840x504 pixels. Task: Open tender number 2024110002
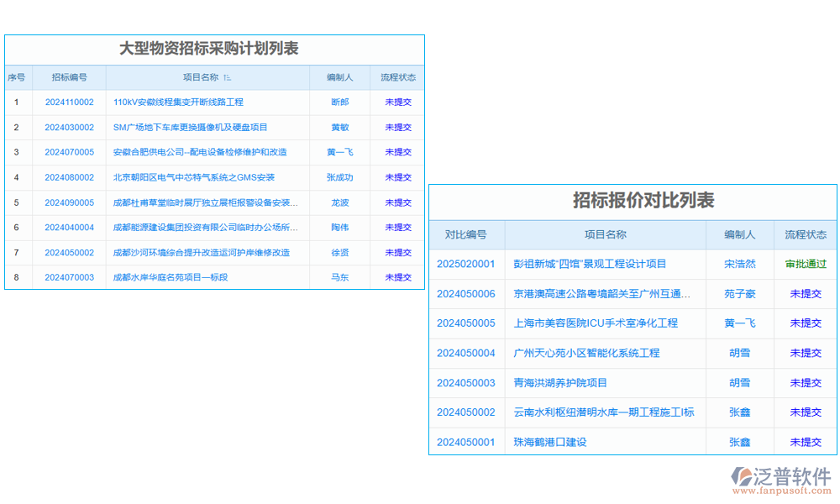click(x=71, y=102)
